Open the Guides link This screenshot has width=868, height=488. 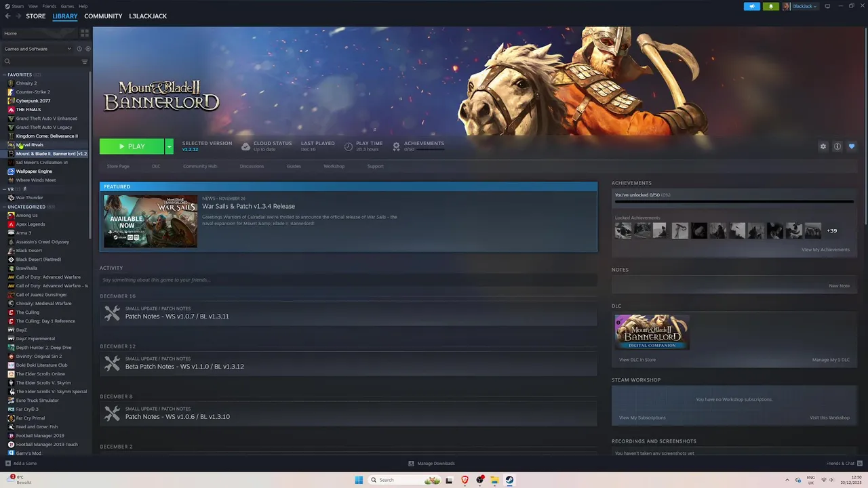(x=294, y=166)
